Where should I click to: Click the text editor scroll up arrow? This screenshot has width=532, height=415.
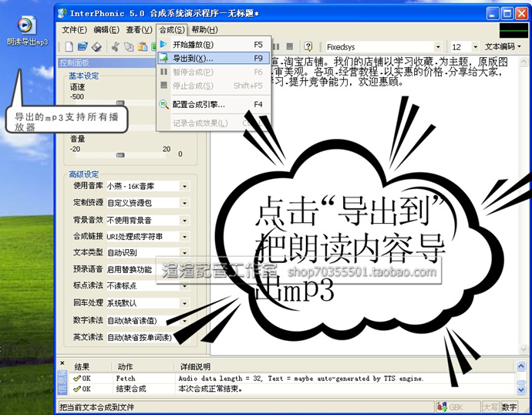(x=524, y=62)
